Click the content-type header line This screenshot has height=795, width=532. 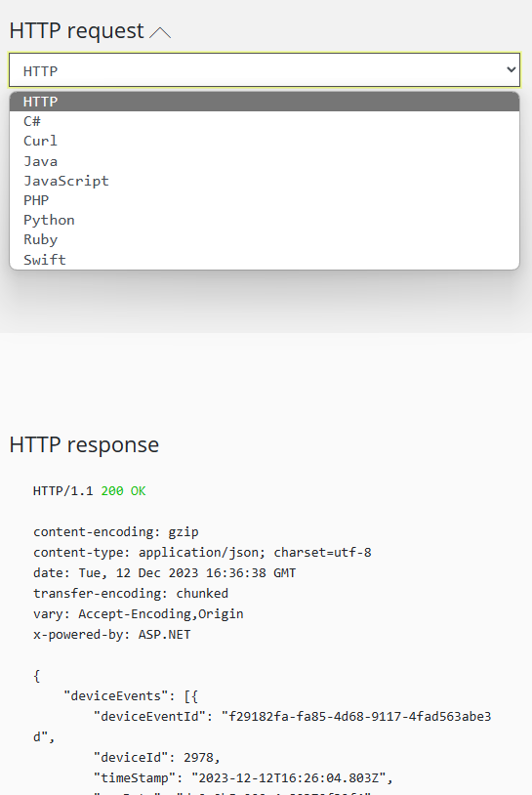202,552
